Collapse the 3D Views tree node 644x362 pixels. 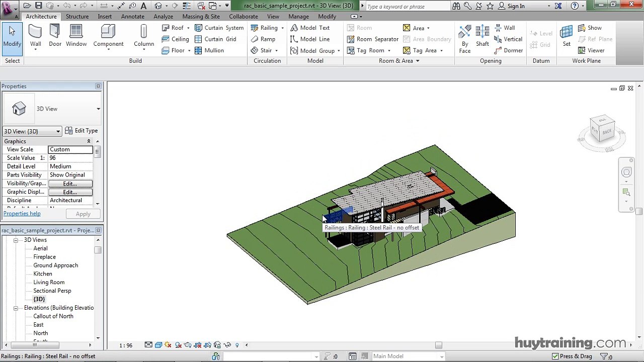click(16, 240)
